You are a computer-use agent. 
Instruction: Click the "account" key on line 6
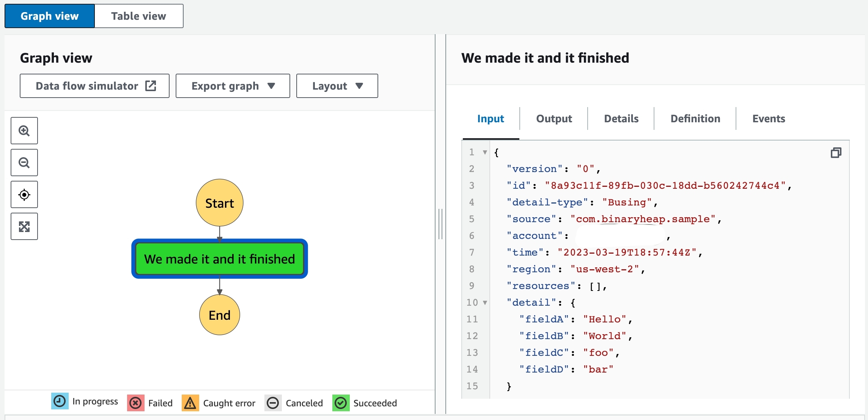click(x=535, y=236)
